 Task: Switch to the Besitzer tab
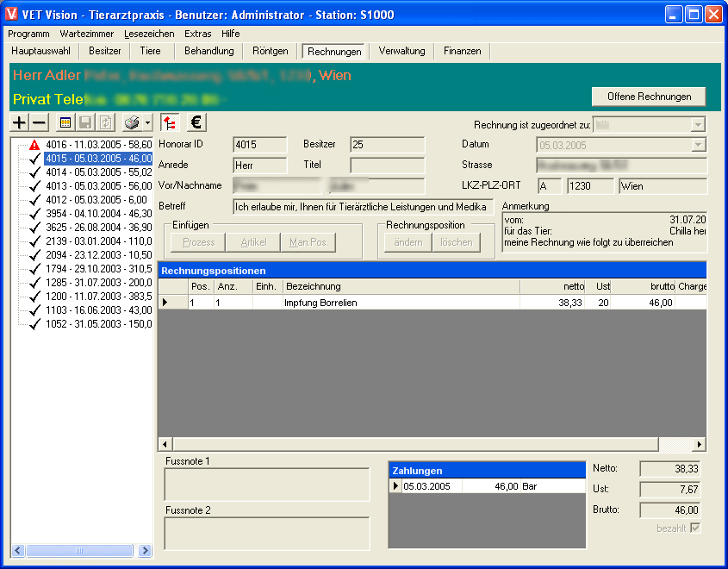pyautogui.click(x=105, y=51)
